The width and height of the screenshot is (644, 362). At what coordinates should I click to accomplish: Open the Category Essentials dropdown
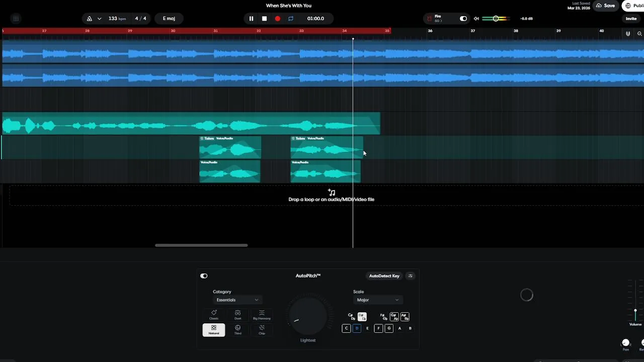[x=237, y=300]
